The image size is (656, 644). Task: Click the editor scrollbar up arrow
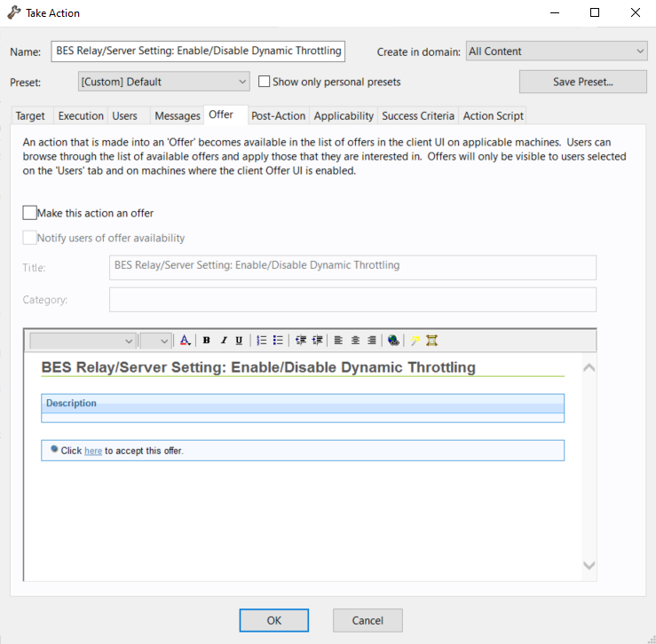[x=589, y=367]
